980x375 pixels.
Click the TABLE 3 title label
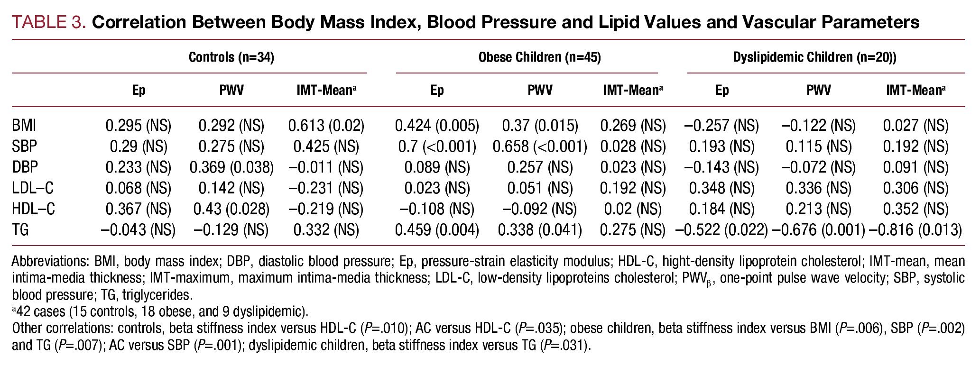coord(48,22)
